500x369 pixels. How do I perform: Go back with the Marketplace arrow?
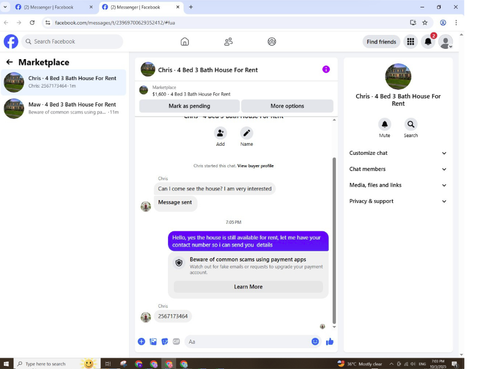pyautogui.click(x=10, y=62)
